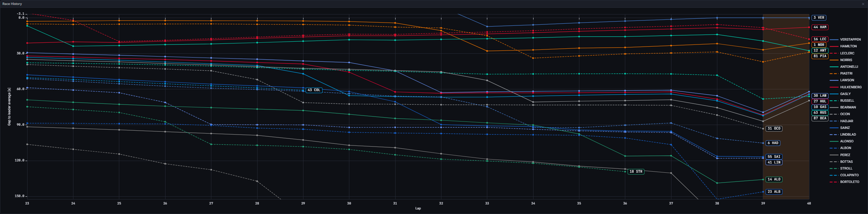The height and width of the screenshot is (214, 868).
Task: Click the '6 HAD' line label
Action: (x=773, y=143)
